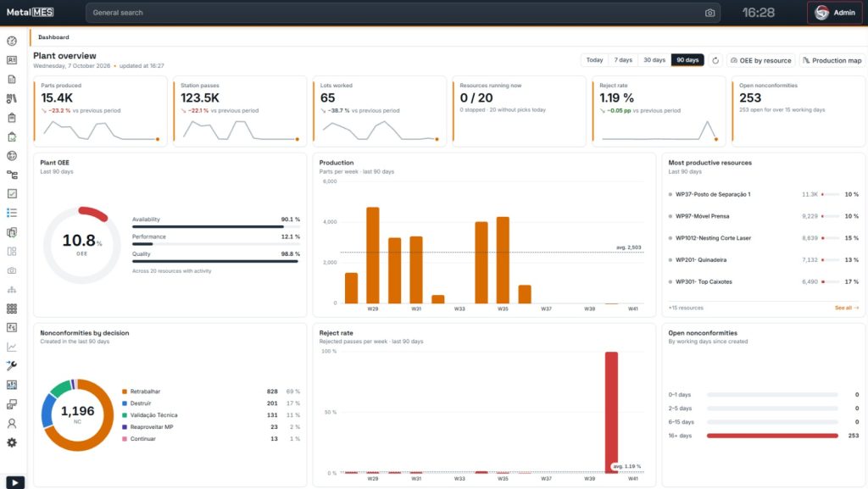Open the Admin user menu
The height and width of the screenshot is (489, 868).
coord(835,12)
